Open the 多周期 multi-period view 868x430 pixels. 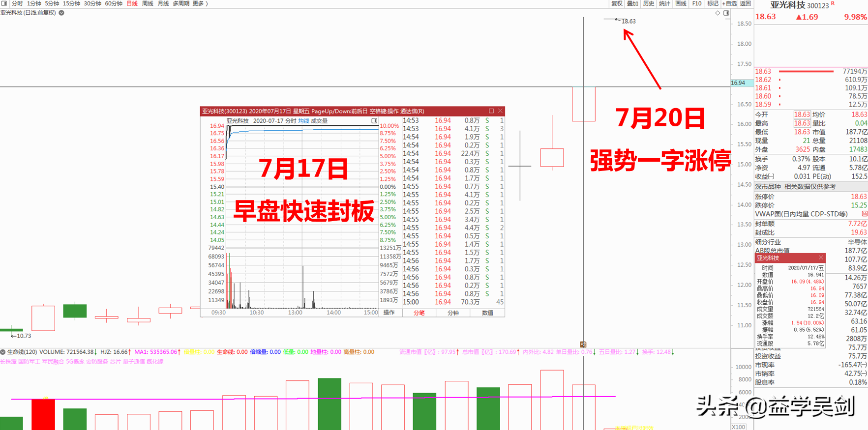pos(181,3)
